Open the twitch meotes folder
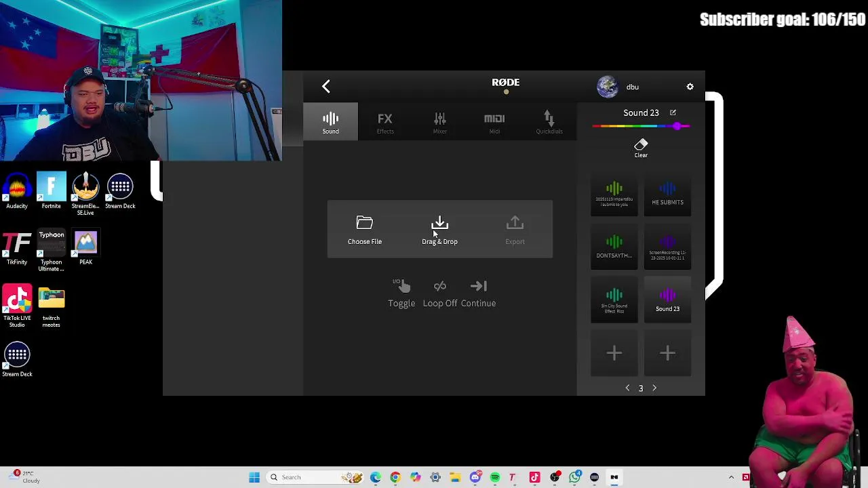868x488 pixels. pos(52,308)
